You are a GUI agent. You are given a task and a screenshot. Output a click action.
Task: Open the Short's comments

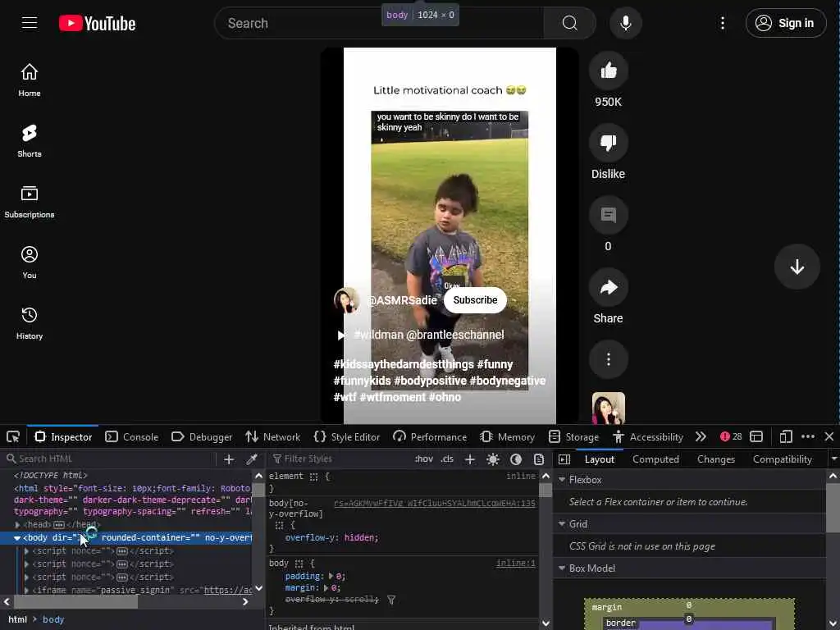click(608, 215)
